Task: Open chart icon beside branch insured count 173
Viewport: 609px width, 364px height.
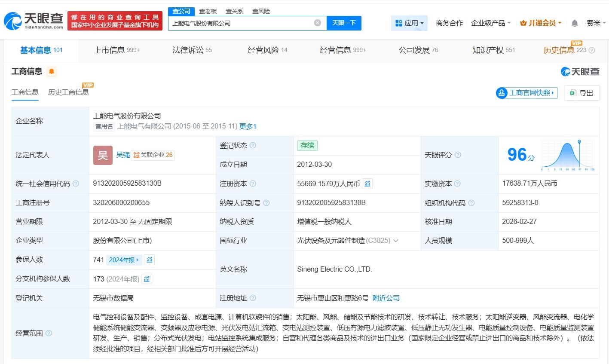Action: 147,279
